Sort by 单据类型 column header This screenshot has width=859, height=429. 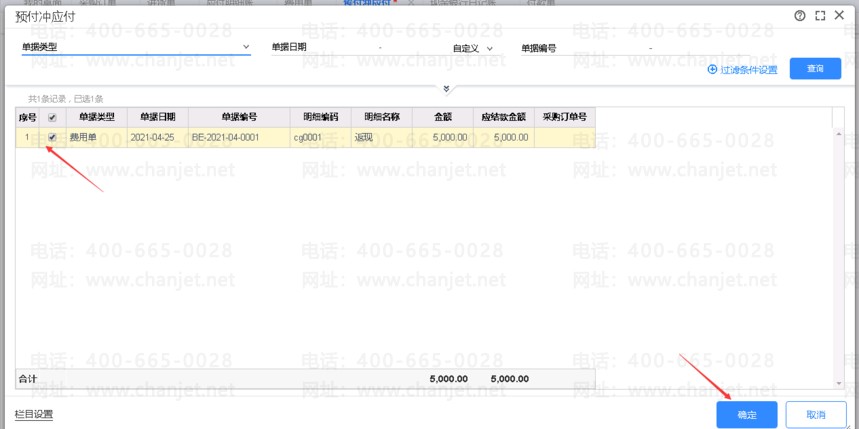pos(96,117)
